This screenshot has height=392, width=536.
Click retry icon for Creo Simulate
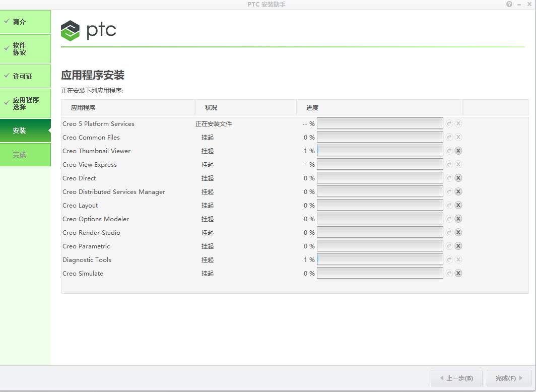point(449,273)
